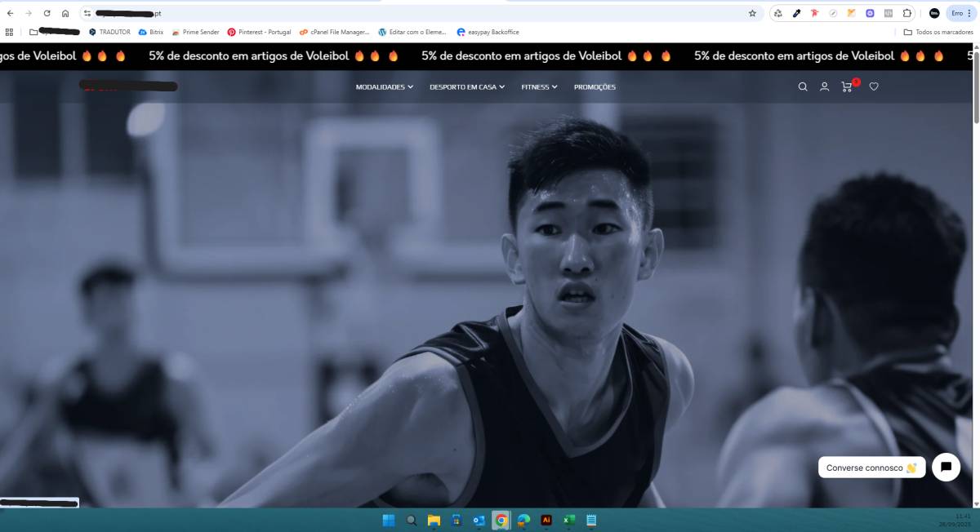This screenshot has width=980, height=532.
Task: Open the site search magnifier icon
Action: 803,86
